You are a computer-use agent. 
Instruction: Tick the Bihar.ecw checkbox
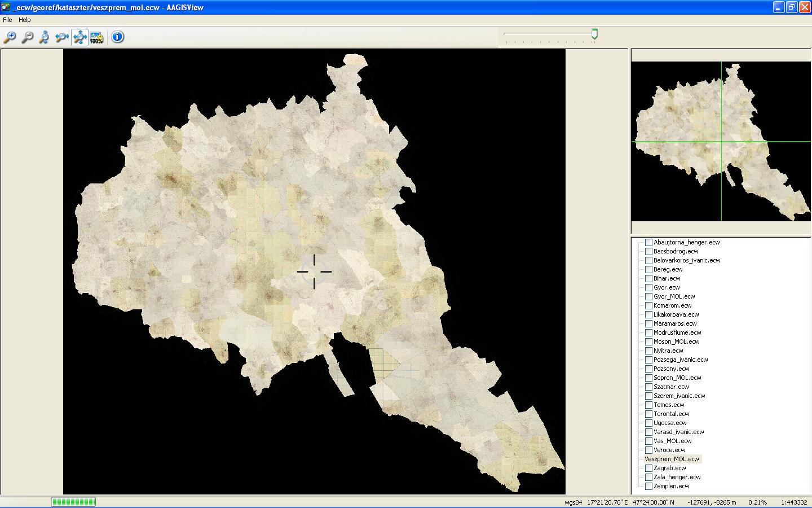point(648,278)
